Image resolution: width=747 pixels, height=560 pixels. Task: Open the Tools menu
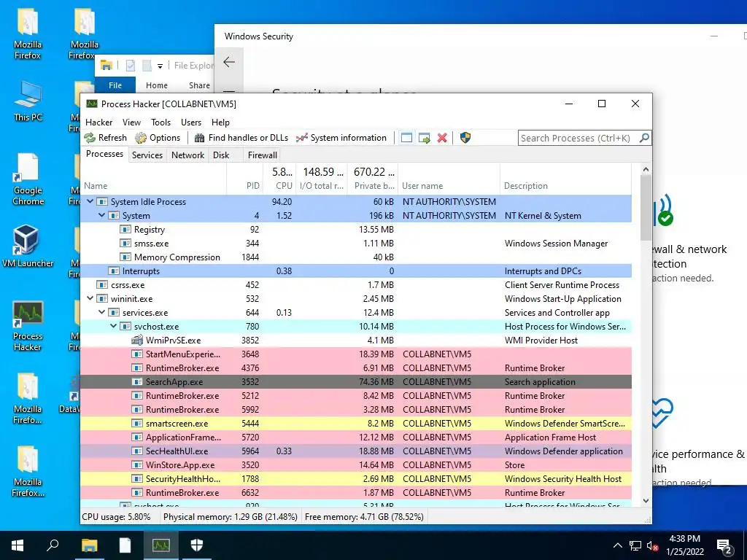pyautogui.click(x=160, y=122)
